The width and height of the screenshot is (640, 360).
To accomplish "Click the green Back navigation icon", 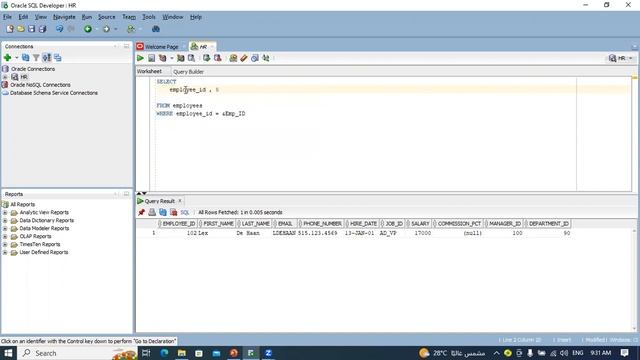I will tap(88, 29).
